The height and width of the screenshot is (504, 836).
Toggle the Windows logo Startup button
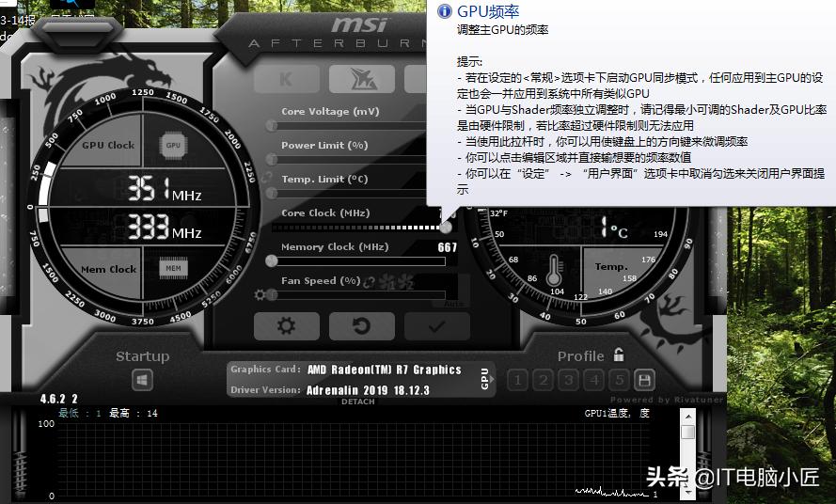tap(142, 380)
